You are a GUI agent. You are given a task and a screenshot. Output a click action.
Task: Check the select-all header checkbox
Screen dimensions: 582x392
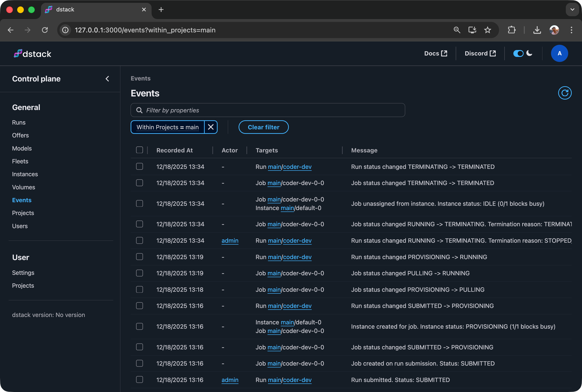[139, 150]
